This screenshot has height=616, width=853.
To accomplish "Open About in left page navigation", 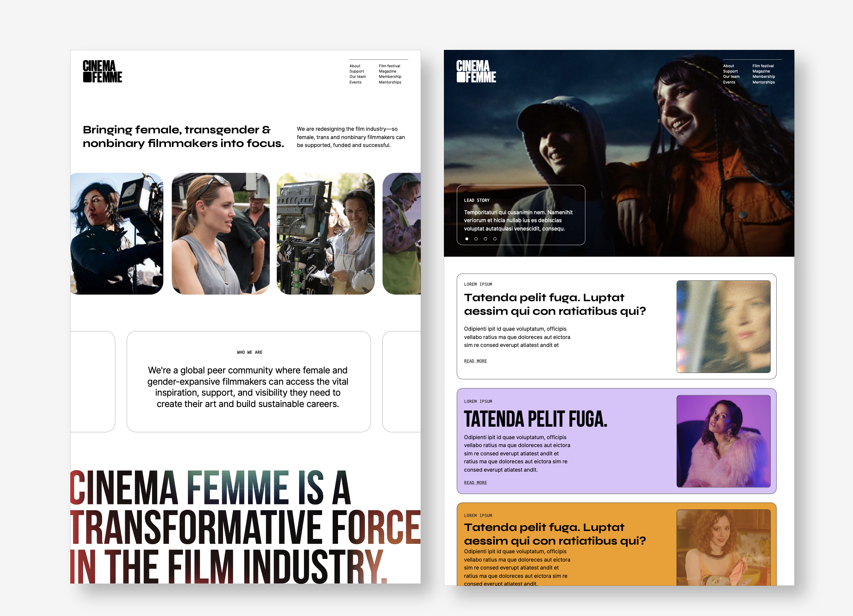I will pos(355,66).
